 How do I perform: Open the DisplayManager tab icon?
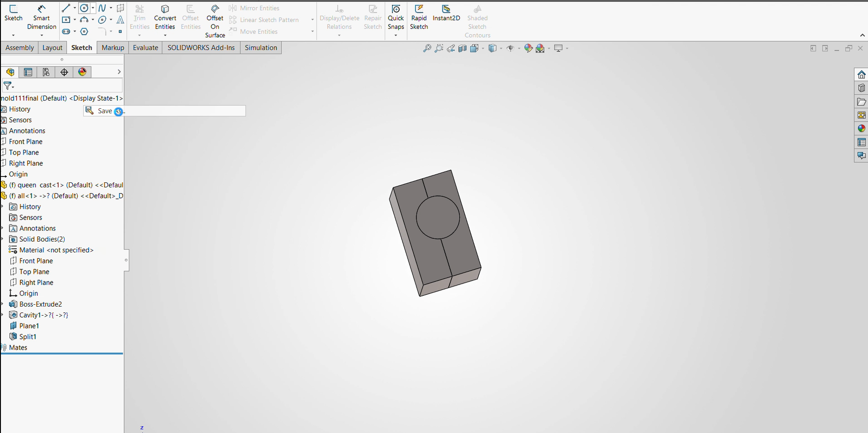pyautogui.click(x=82, y=72)
